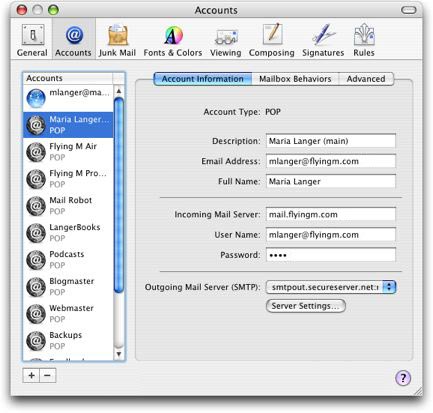Open the Outgoing Mail Server SMTP dropdown

click(331, 287)
